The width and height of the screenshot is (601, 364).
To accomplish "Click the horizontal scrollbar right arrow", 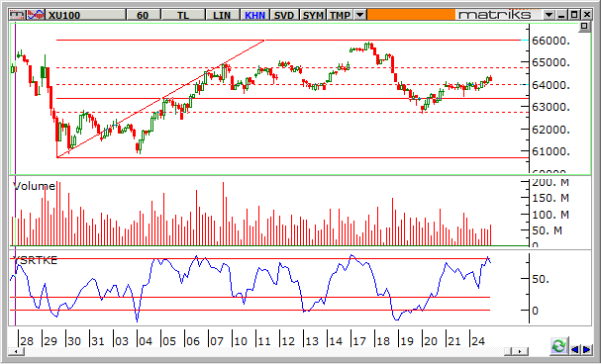I will pyautogui.click(x=521, y=351).
